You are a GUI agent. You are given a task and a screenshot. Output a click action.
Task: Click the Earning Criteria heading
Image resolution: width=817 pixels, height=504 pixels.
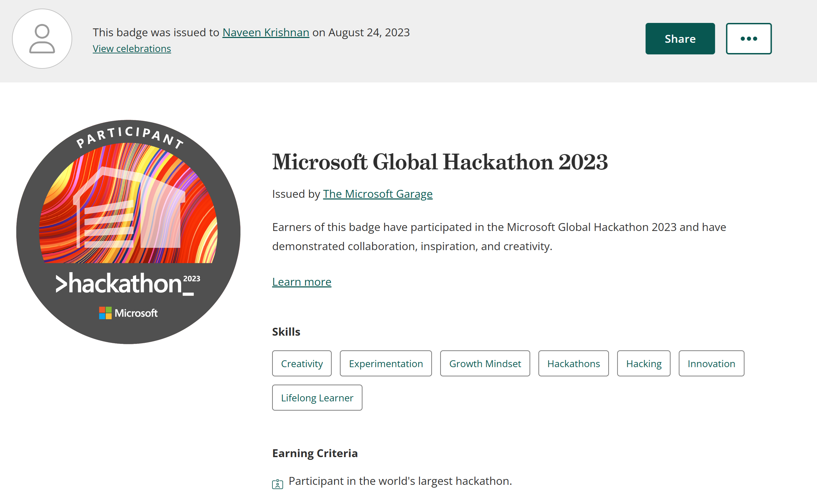(x=315, y=453)
